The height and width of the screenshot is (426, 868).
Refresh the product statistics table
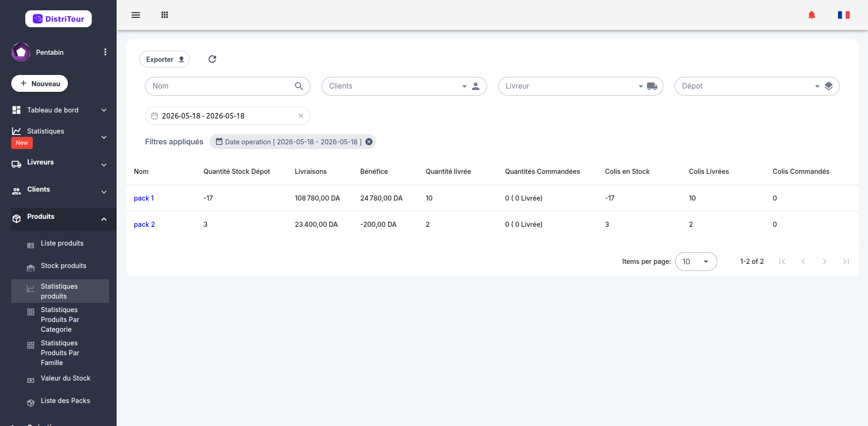[x=212, y=59]
